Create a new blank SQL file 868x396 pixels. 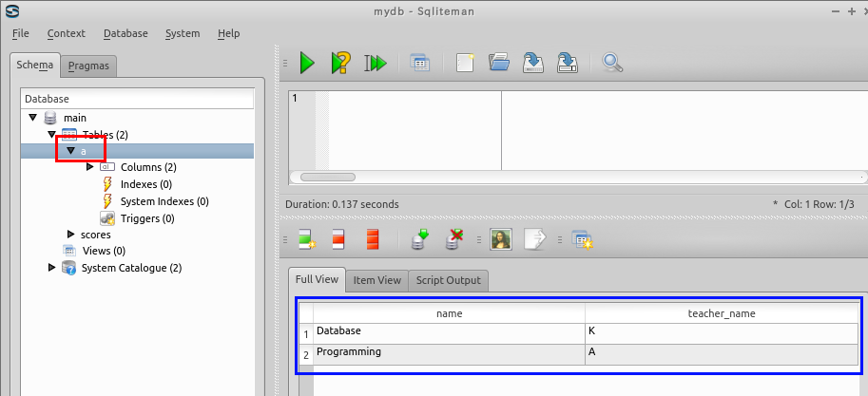coord(465,63)
